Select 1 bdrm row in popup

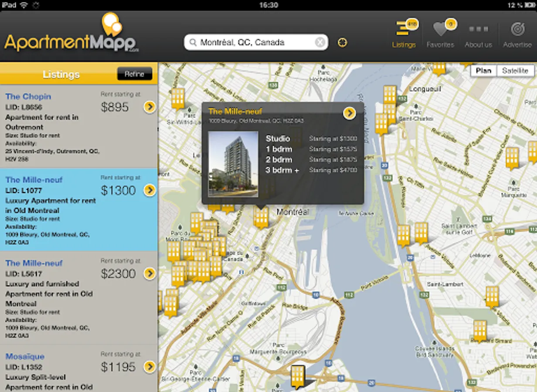(x=311, y=149)
